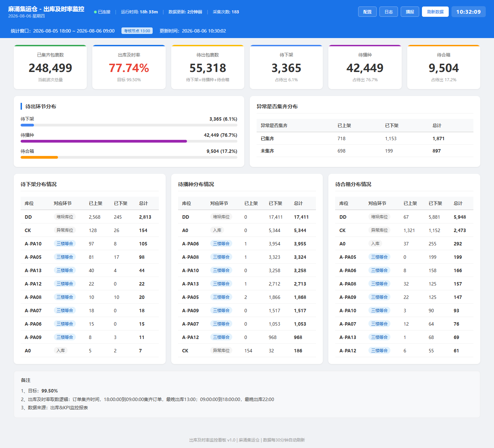The width and height of the screenshot is (494, 448).
Task: Select A-PA10 row in 待下架分布情况 table
Action: coord(90,244)
